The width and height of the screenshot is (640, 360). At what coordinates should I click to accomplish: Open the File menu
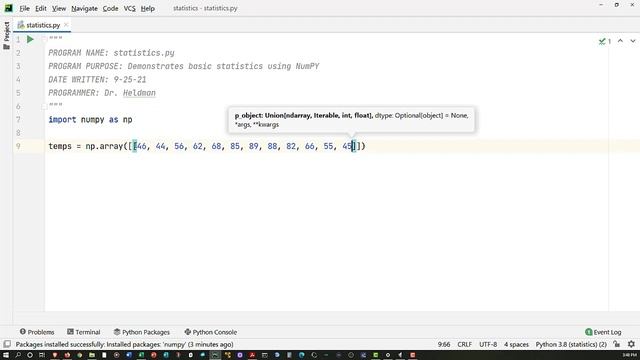[x=24, y=8]
